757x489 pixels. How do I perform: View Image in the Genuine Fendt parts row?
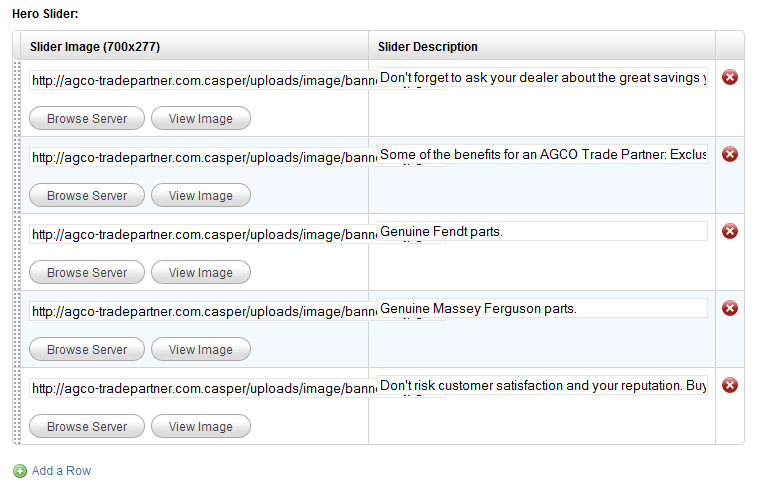201,272
